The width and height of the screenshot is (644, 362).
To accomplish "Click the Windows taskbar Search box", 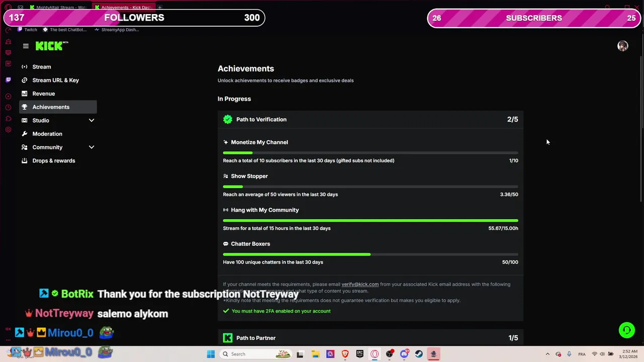I will pyautogui.click(x=256, y=354).
